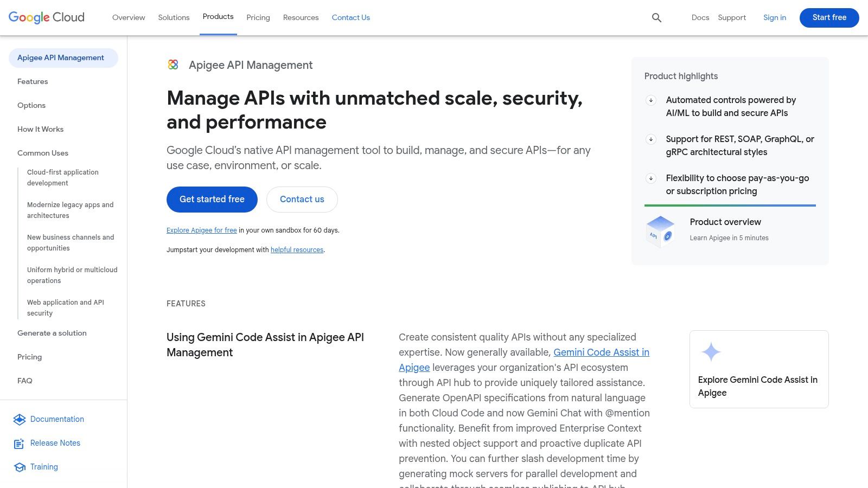Screen dimensions: 868x488
Task: Expand the Automated controls highlight arrow
Action: [x=651, y=100]
